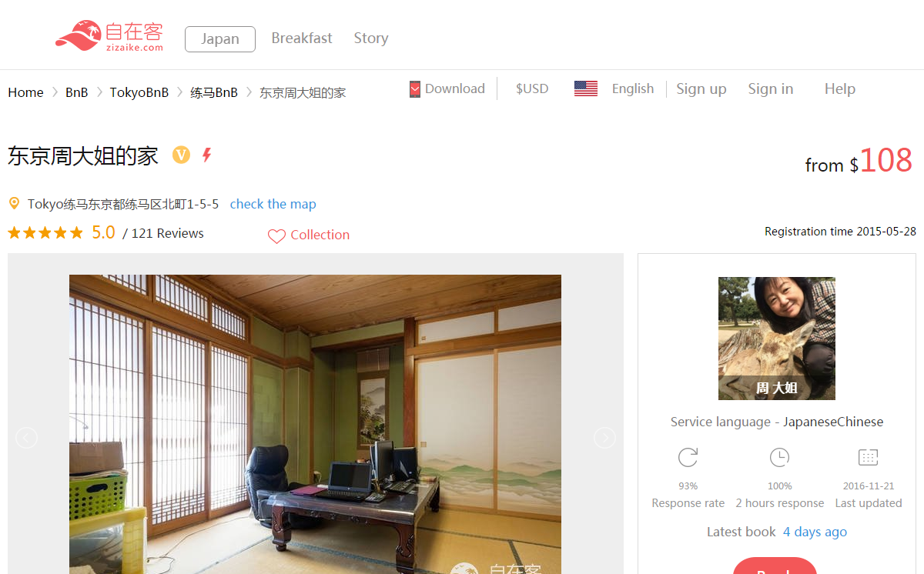Show previous photo with left arrow
Image resolution: width=924 pixels, height=574 pixels.
pyautogui.click(x=27, y=438)
